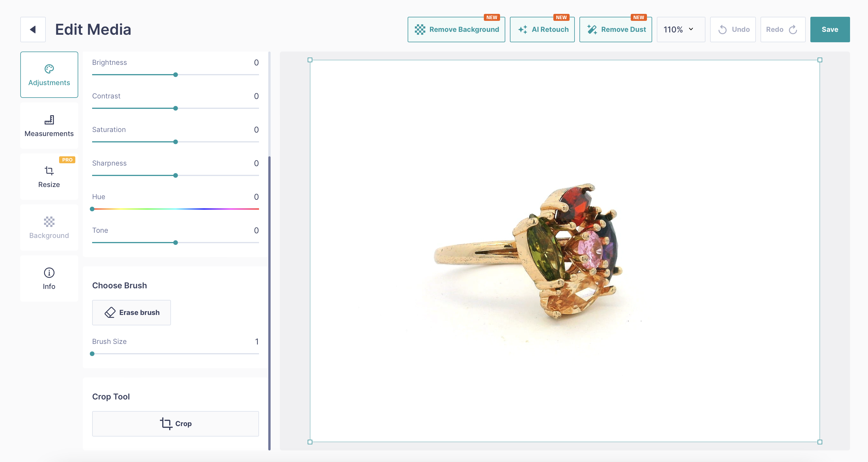The image size is (868, 462).
Task: Click the Remove Dust button
Action: (x=616, y=29)
